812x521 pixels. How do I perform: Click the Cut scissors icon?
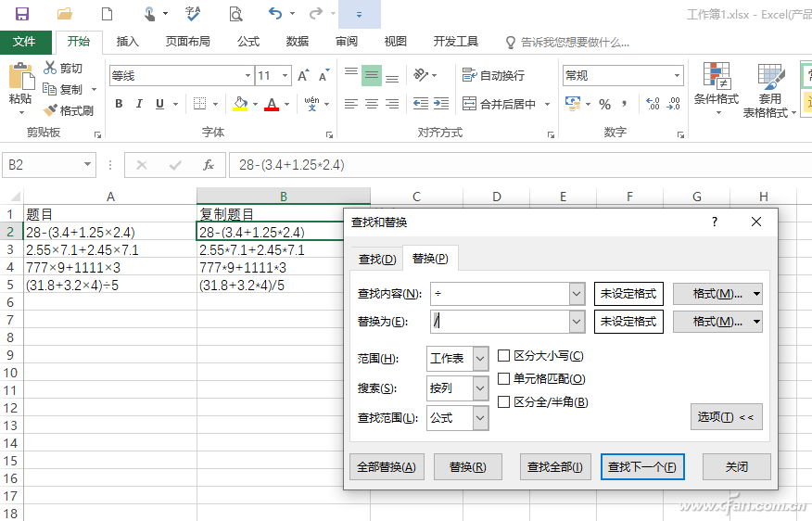pos(50,68)
